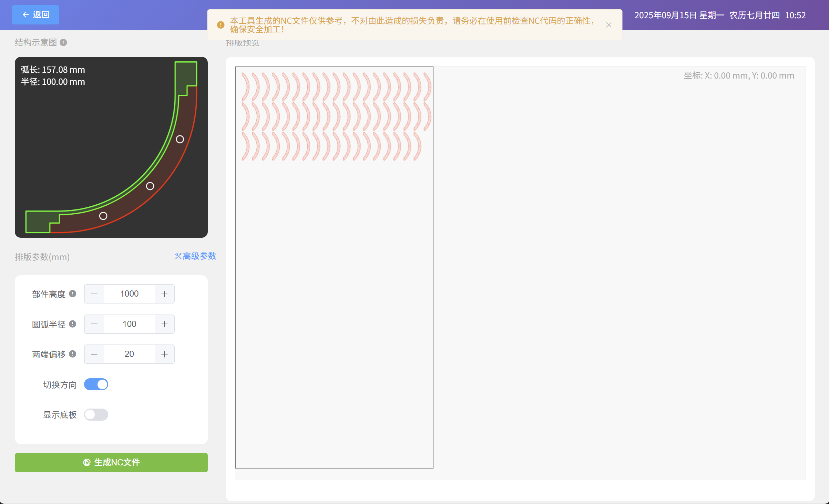Click the wrench icon next to 高级参数

click(178, 256)
